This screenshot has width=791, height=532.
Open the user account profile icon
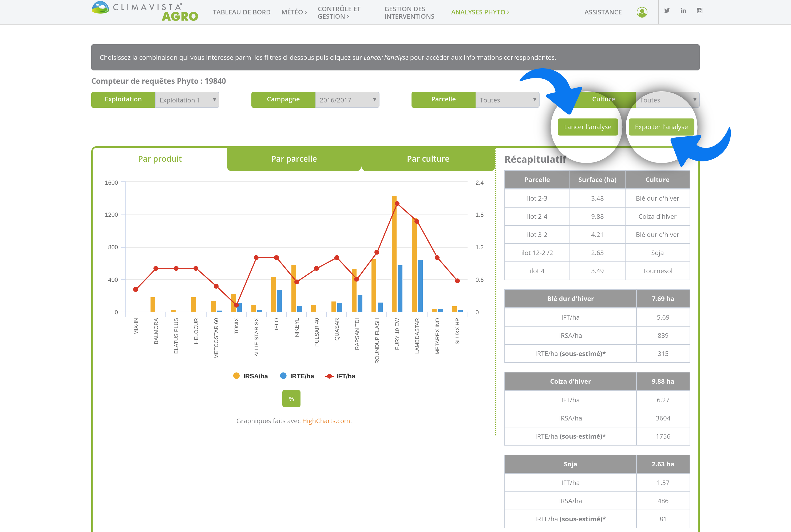[642, 12]
